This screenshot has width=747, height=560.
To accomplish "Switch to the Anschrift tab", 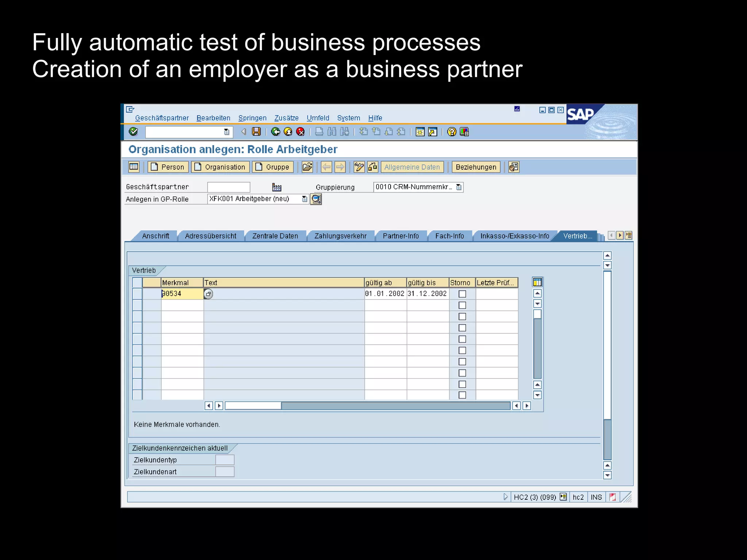I will 155,236.
